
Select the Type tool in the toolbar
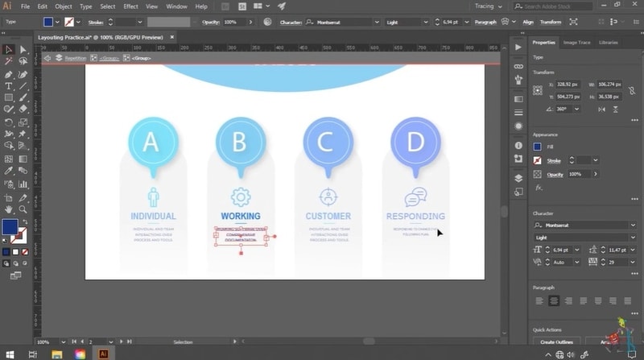tap(9, 85)
